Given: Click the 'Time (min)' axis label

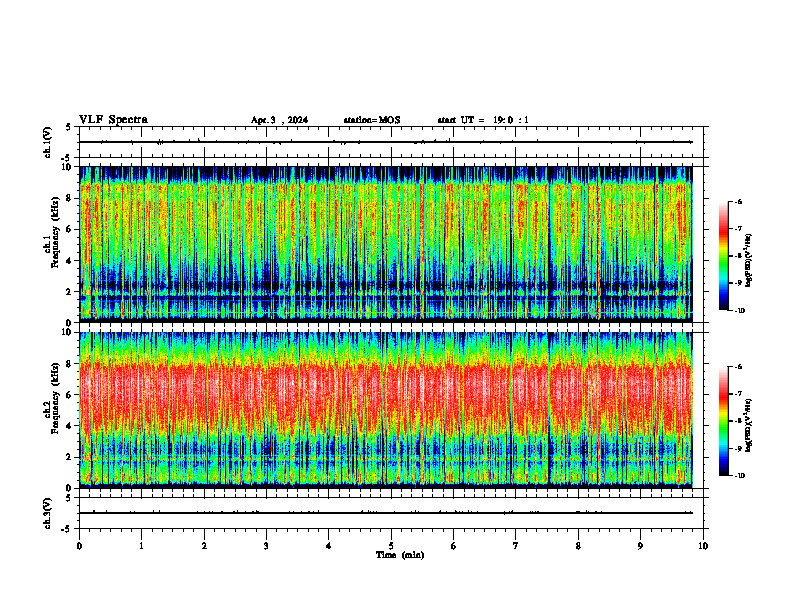Looking at the screenshot, I should [x=400, y=555].
